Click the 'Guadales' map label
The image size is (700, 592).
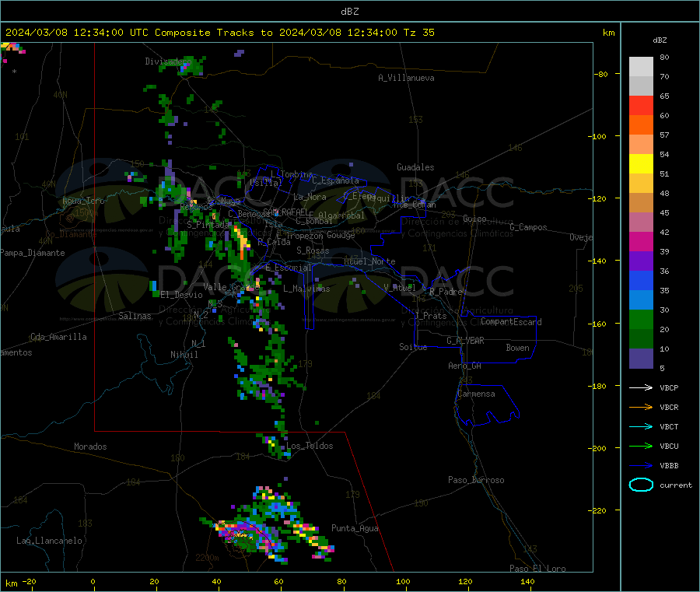(x=415, y=167)
